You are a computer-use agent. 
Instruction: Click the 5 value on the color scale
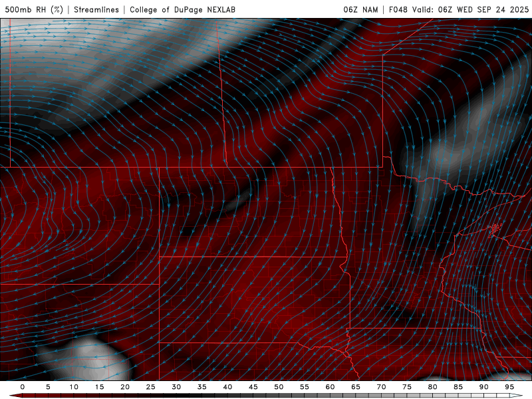[48, 387]
